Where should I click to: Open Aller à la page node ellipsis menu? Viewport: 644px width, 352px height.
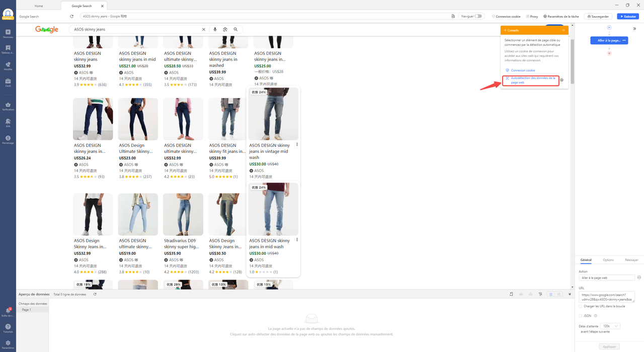point(624,40)
